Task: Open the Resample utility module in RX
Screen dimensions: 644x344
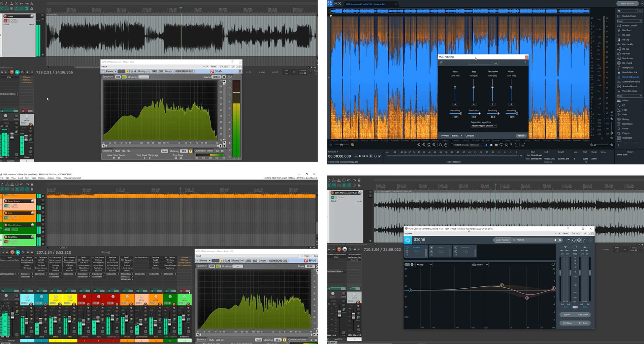Action: [627, 138]
